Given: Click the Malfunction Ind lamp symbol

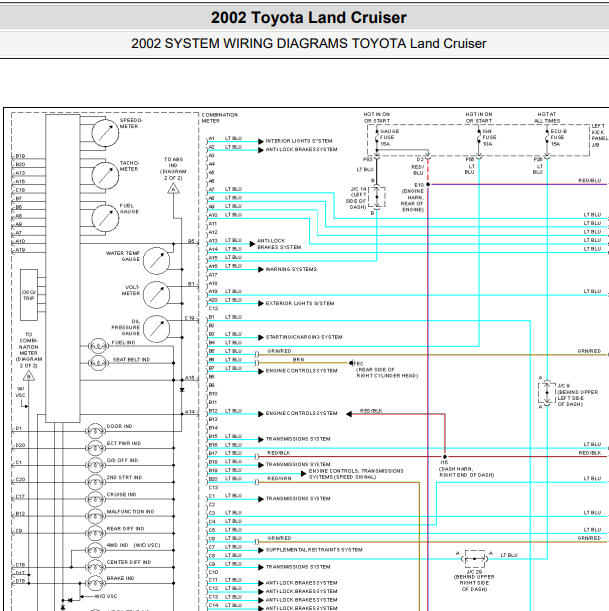Looking at the screenshot, I should tap(95, 516).
